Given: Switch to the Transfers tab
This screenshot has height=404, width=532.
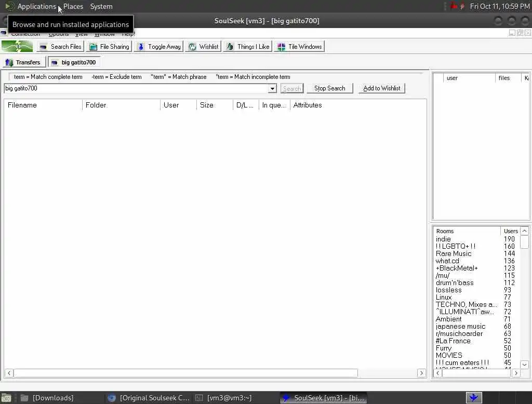Looking at the screenshot, I should click(x=24, y=62).
